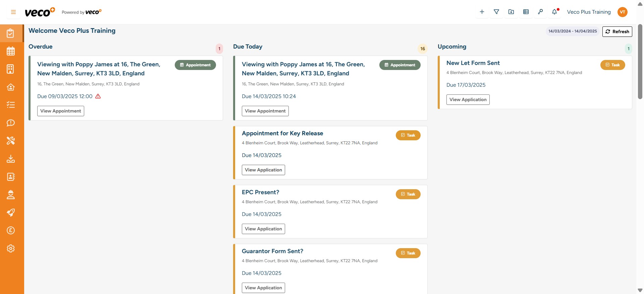This screenshot has width=644, height=294.
Task: Click the folder download icon in header
Action: tap(511, 12)
